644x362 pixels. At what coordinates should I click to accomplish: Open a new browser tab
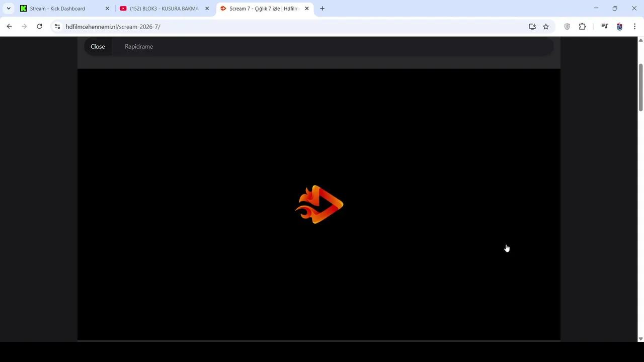point(322,9)
